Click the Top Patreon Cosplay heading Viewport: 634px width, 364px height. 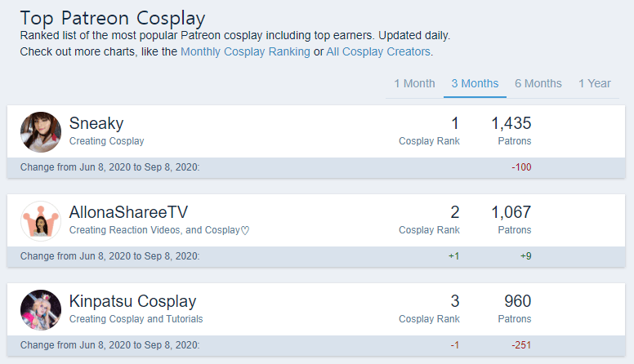(113, 18)
